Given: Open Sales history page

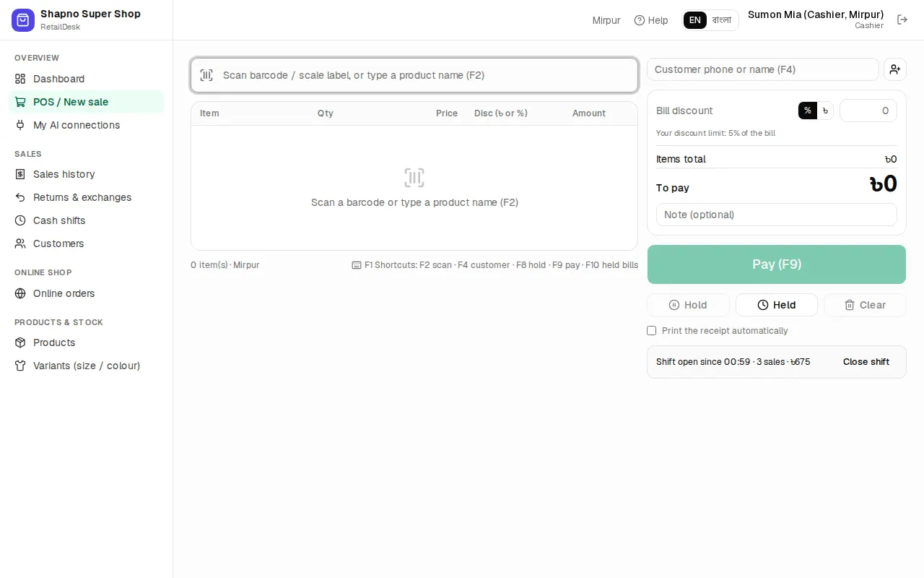Looking at the screenshot, I should click(x=87, y=174).
